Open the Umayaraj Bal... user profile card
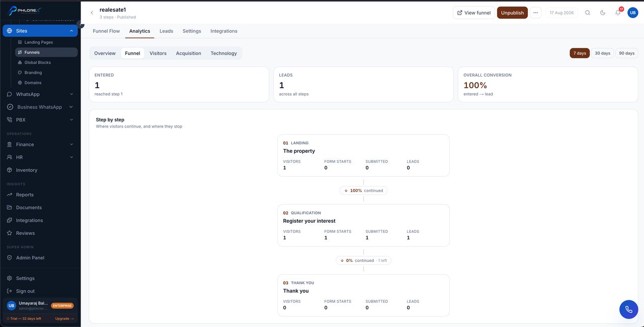 (40, 305)
